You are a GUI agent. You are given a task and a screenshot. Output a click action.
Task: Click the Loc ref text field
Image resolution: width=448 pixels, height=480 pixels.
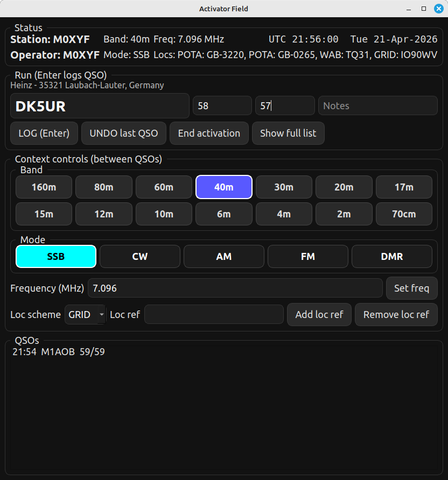point(214,315)
